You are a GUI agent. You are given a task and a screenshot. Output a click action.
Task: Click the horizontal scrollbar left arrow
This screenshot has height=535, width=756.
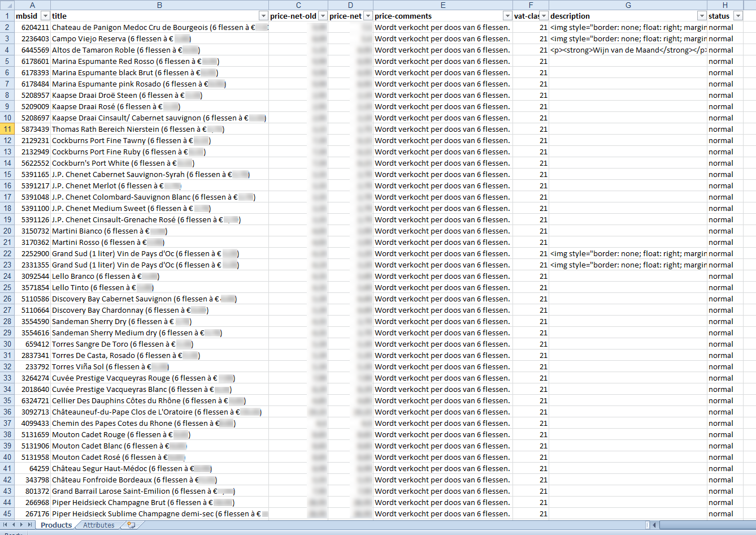[654, 525]
